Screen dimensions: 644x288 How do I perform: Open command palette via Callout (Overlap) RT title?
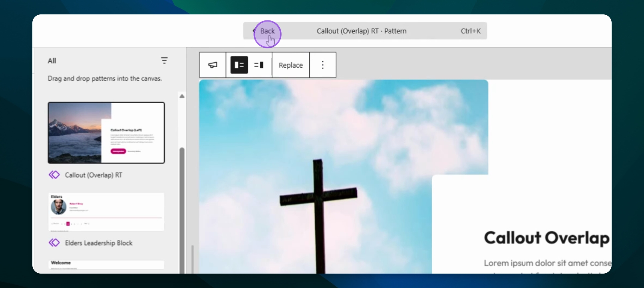coord(361,31)
